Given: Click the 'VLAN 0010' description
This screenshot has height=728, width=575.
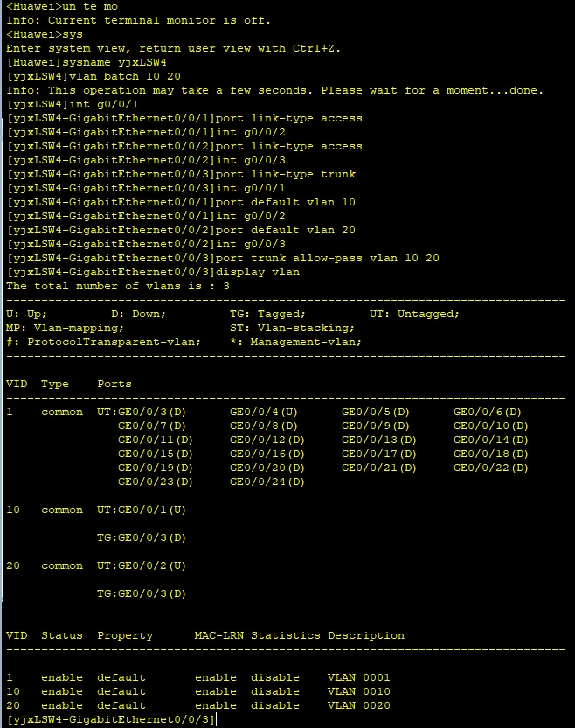Looking at the screenshot, I should click(x=358, y=691).
